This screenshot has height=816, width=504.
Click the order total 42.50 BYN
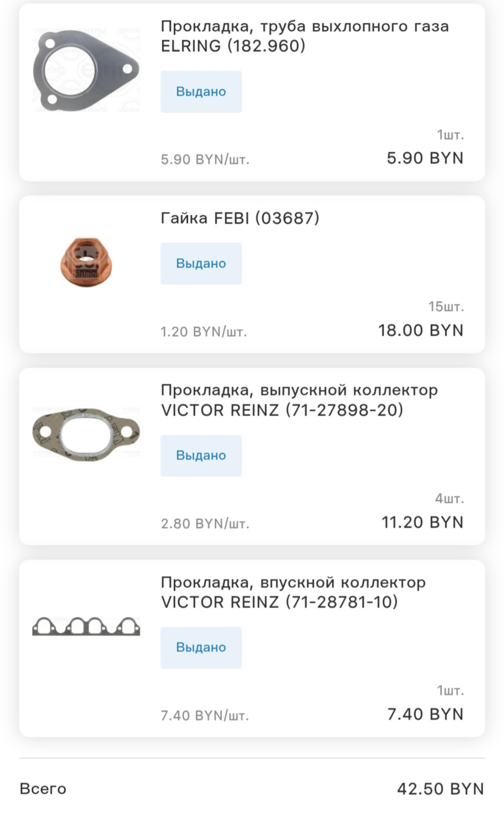440,789
